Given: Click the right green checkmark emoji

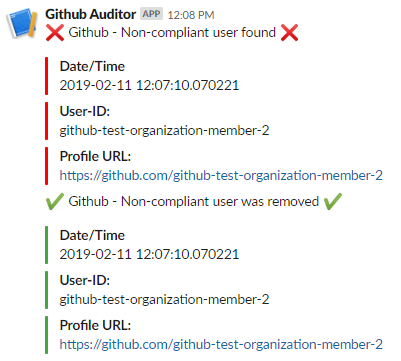Looking at the screenshot, I should click(333, 202).
